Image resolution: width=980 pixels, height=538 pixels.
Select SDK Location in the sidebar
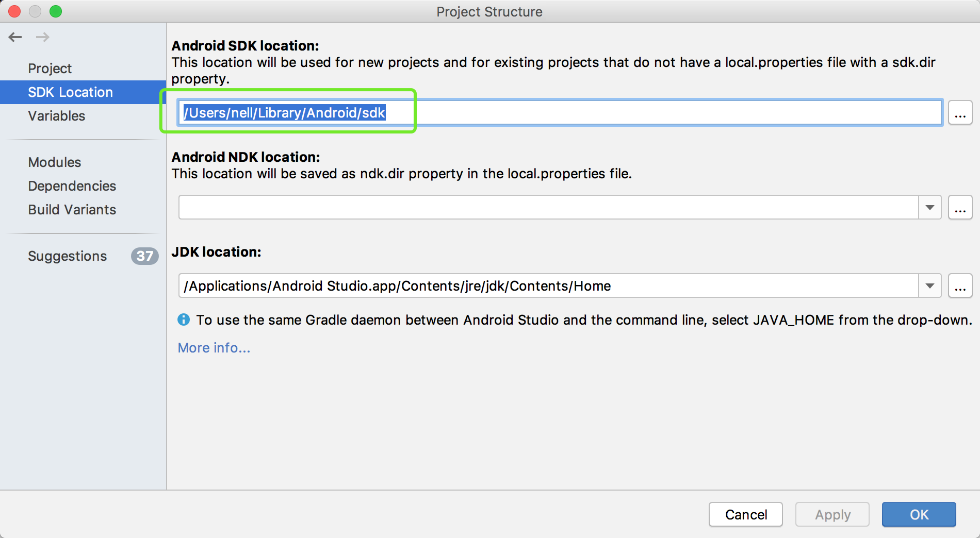(83, 92)
